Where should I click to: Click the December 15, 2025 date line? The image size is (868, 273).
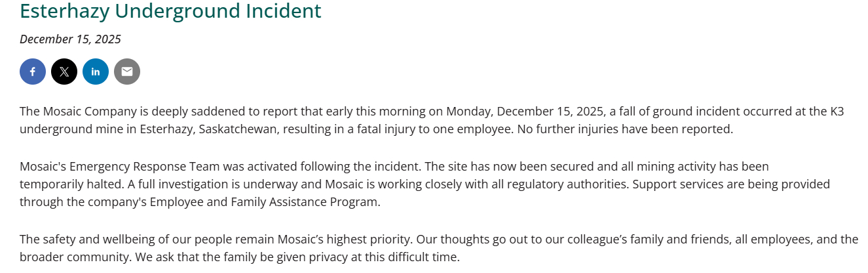point(70,39)
